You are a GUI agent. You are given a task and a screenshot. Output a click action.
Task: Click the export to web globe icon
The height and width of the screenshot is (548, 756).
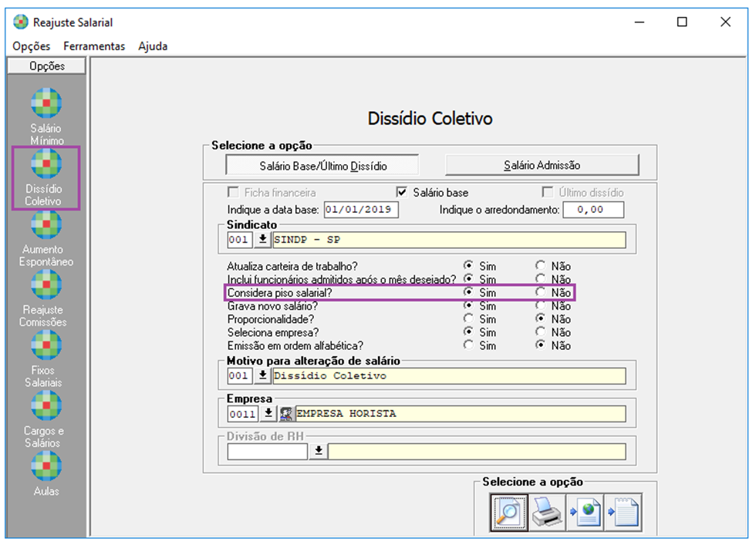click(585, 513)
